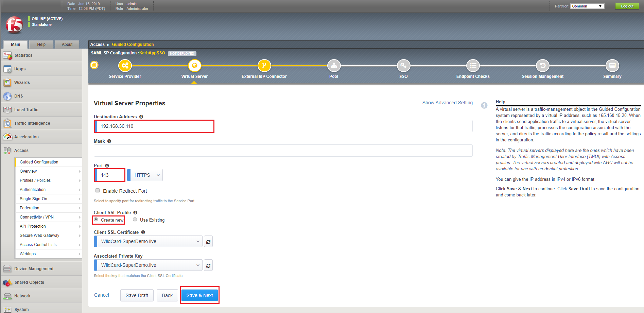Open the Access section icon
Screen dimensions: 644x313
7,151
